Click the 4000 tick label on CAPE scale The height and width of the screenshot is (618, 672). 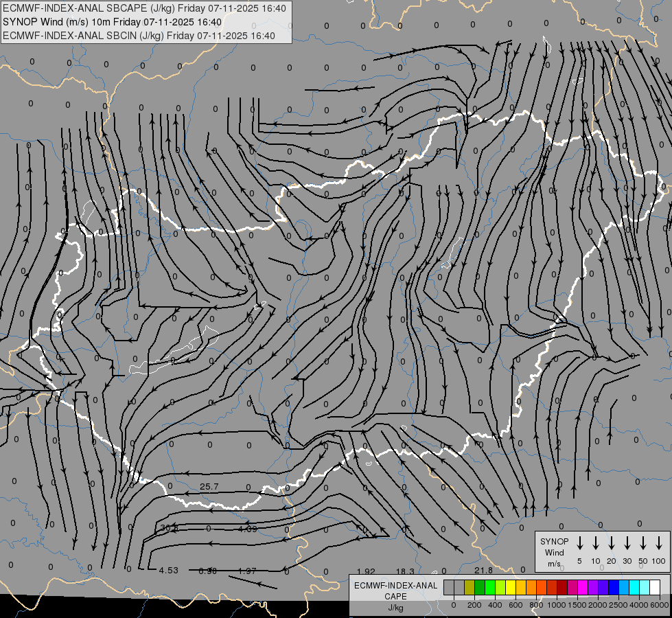click(639, 605)
